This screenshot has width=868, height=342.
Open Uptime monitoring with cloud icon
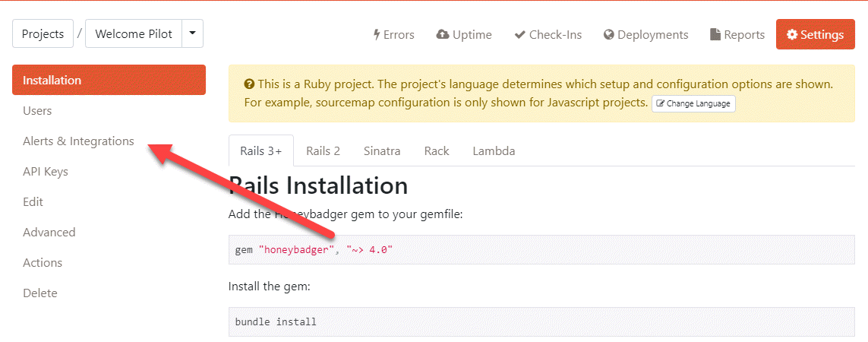click(x=464, y=35)
